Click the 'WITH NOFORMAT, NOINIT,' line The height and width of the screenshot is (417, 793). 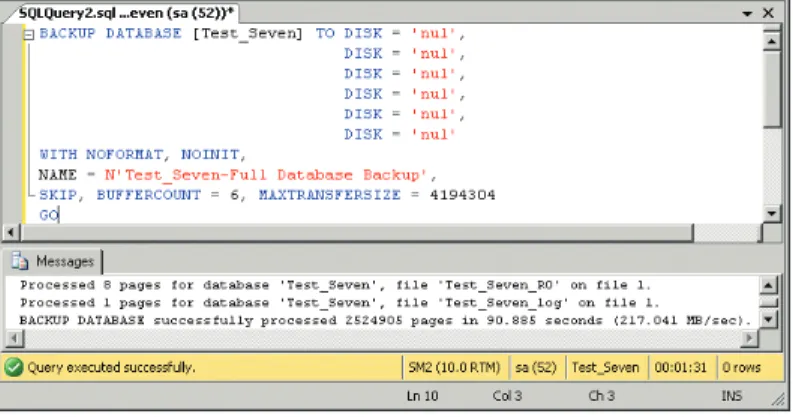pyautogui.click(x=143, y=155)
